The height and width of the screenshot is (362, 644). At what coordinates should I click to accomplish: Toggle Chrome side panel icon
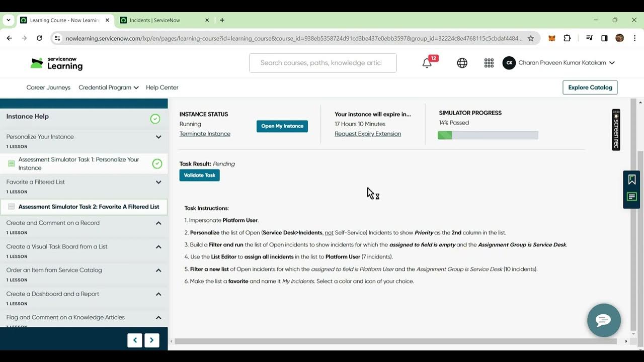[604, 38]
